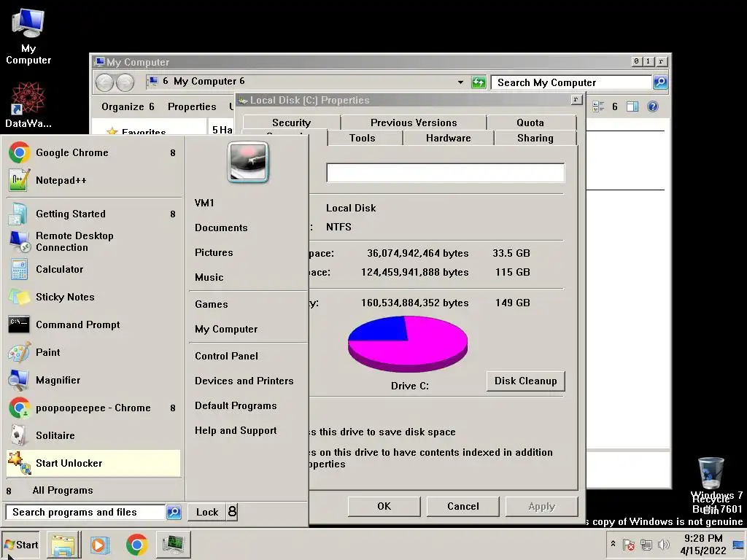Click the change view icon in My Computer toolbar
The height and width of the screenshot is (560, 747).
[x=598, y=106]
